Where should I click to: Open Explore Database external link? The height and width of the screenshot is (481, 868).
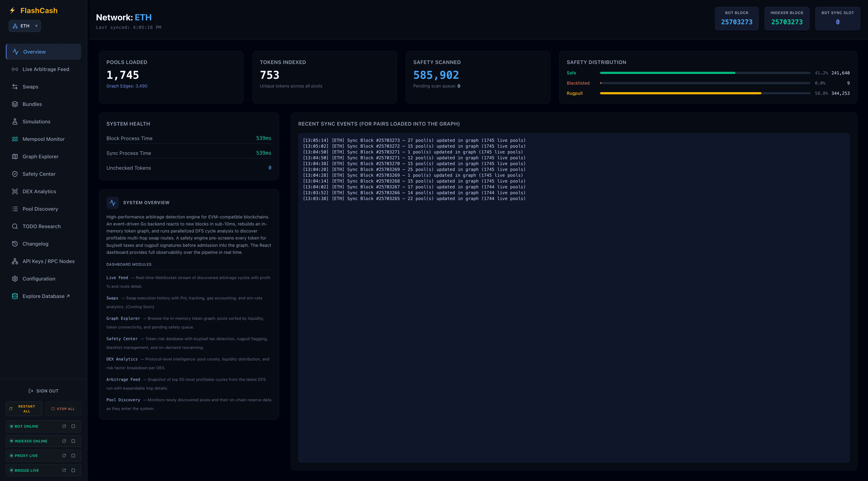43,297
